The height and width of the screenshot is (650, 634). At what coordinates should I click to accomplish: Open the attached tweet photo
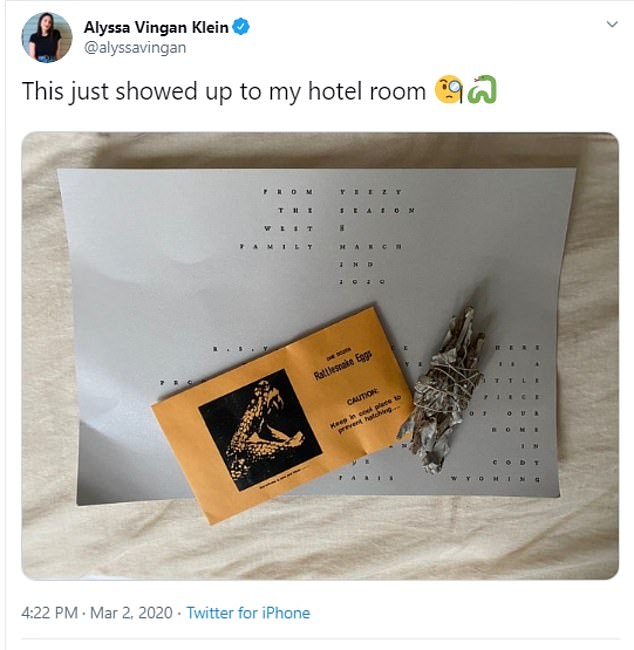(320, 356)
